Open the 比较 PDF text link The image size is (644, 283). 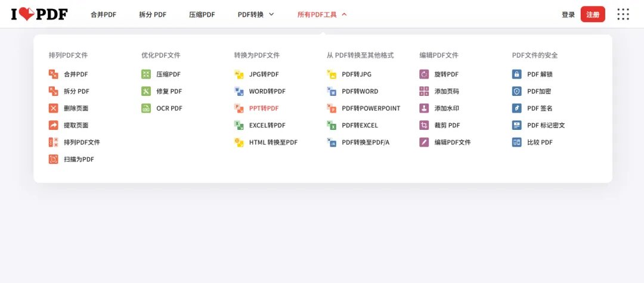(x=540, y=142)
